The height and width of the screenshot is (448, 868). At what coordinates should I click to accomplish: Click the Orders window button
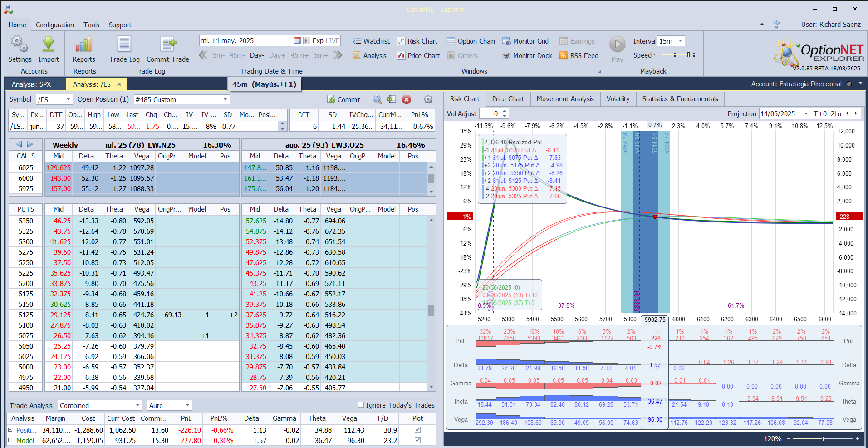coord(462,56)
